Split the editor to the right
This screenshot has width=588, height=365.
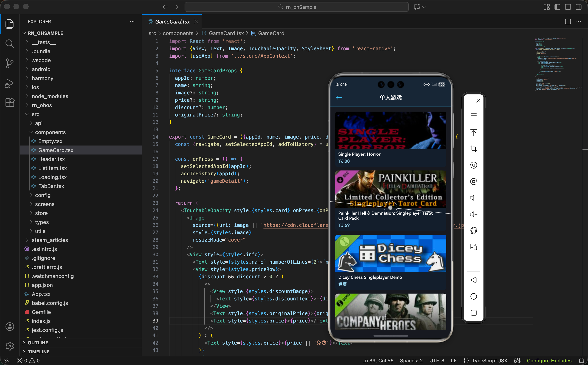coord(568,21)
